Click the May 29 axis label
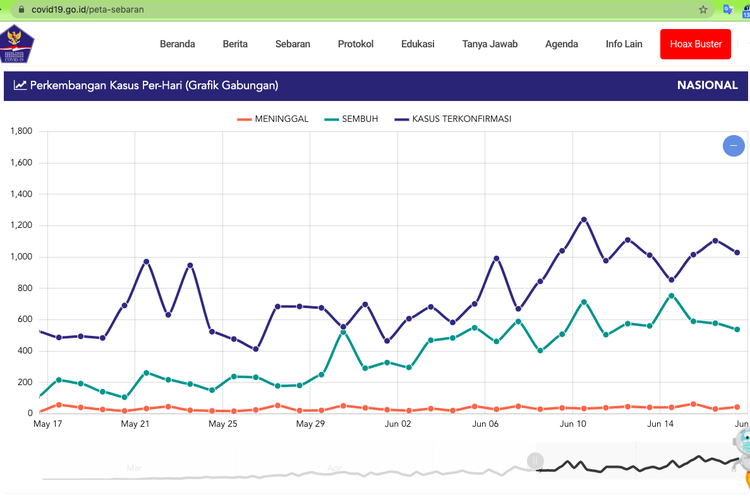This screenshot has height=500, width=750. [x=310, y=424]
